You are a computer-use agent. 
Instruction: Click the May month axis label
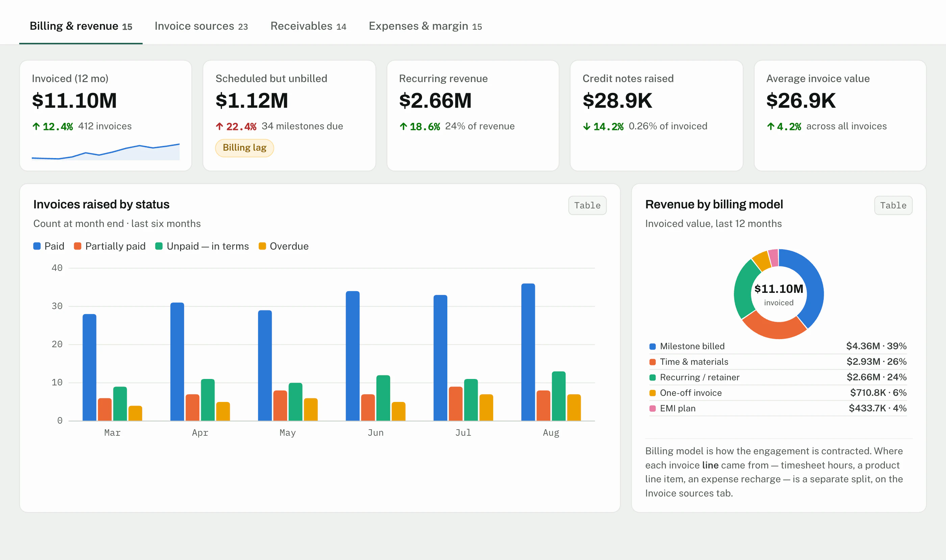tap(288, 433)
